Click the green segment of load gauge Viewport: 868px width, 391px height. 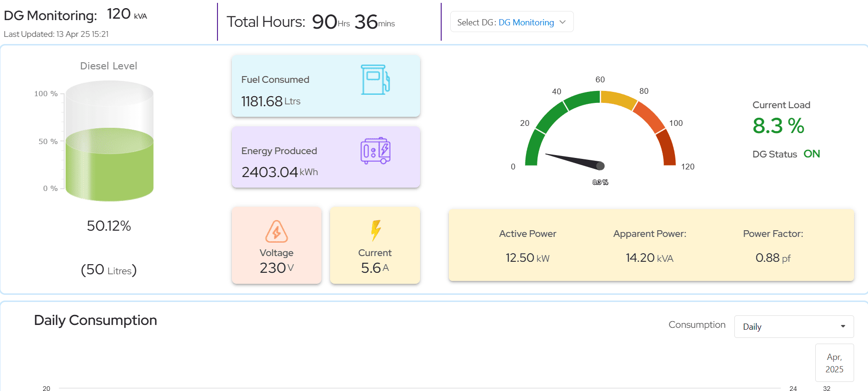point(551,118)
